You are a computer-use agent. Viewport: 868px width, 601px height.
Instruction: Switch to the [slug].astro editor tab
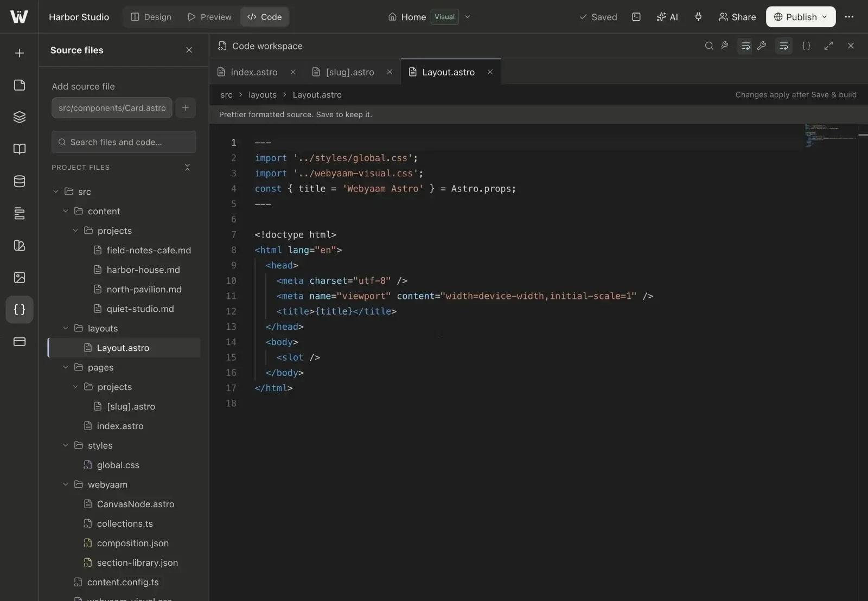tap(350, 72)
